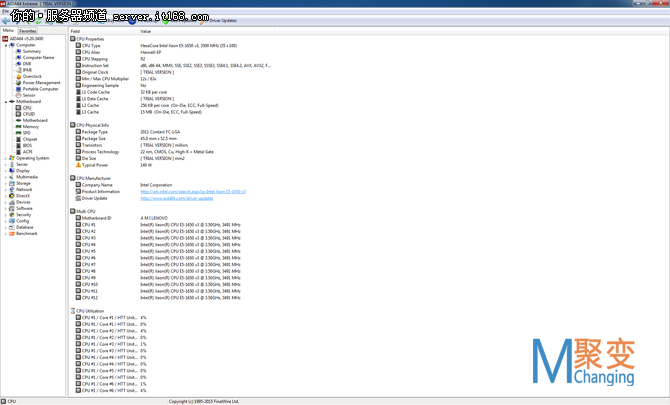Click the CPU entry in status bar

pos(9,401)
